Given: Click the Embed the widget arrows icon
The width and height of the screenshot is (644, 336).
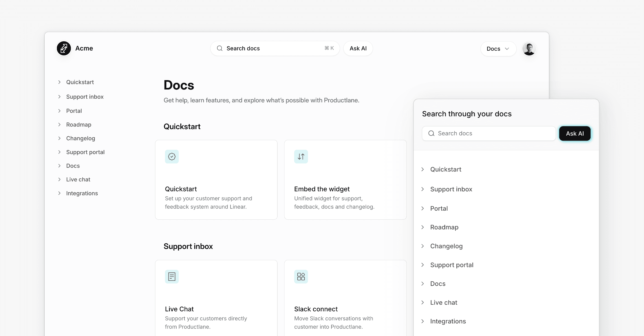Looking at the screenshot, I should (x=301, y=156).
